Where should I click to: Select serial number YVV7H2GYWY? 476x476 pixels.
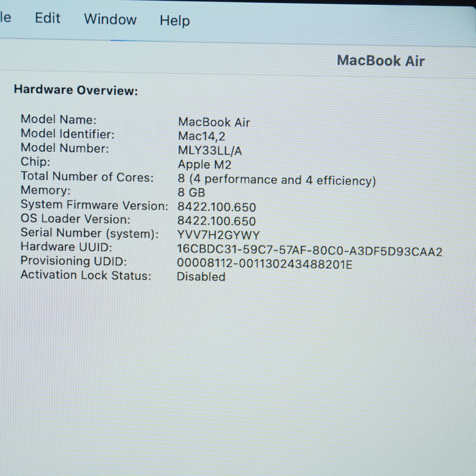pos(218,235)
